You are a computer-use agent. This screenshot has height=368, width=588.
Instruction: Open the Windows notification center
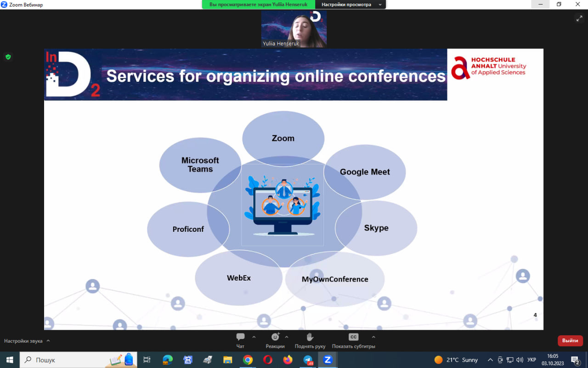575,360
